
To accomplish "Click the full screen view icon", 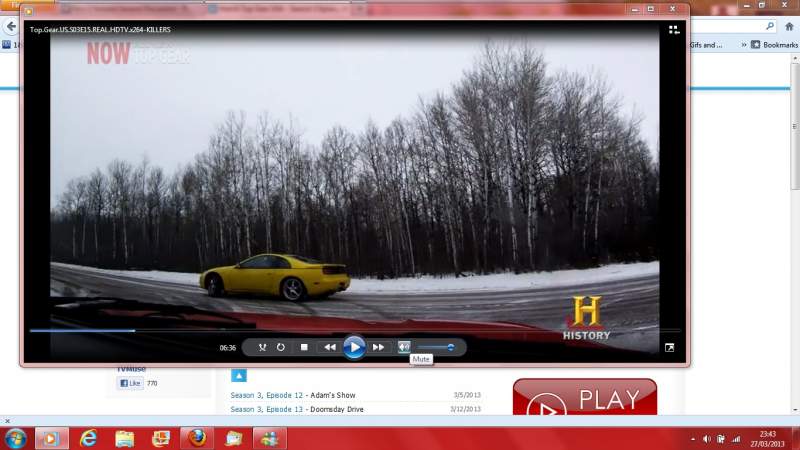I will coord(669,347).
